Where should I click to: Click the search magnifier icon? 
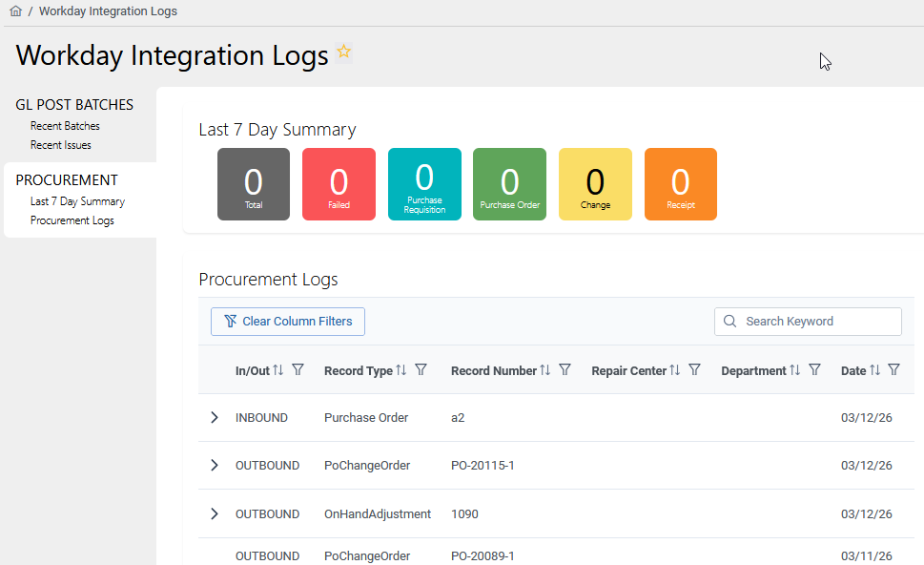click(730, 322)
